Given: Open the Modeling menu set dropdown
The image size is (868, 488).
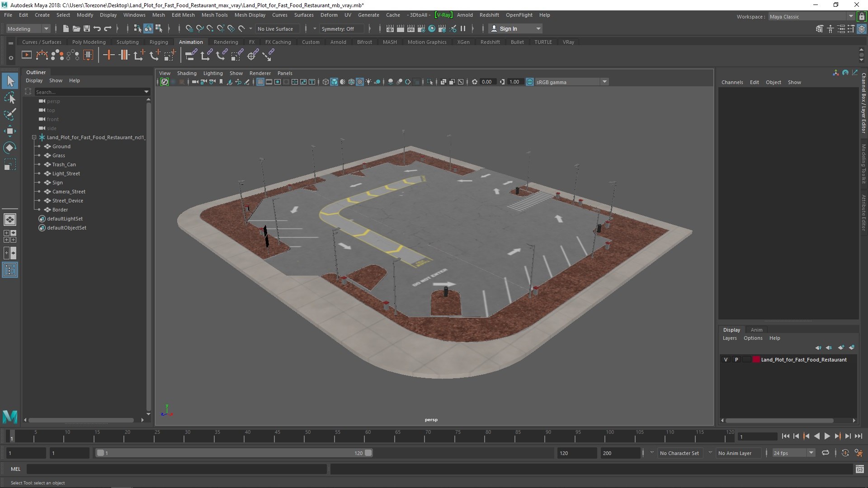Looking at the screenshot, I should point(28,29).
